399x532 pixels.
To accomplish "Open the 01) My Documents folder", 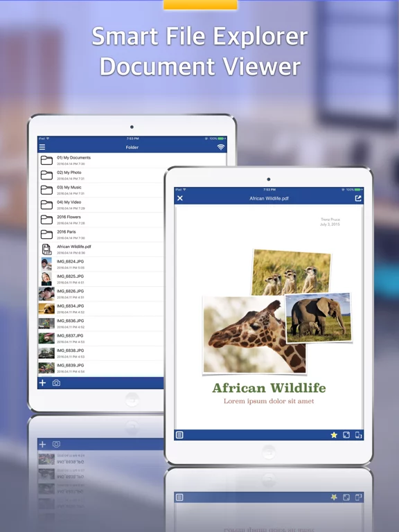I will click(x=101, y=160).
